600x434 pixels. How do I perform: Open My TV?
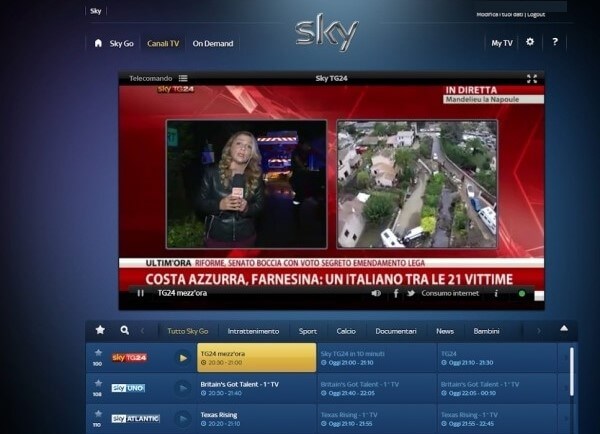(x=502, y=43)
